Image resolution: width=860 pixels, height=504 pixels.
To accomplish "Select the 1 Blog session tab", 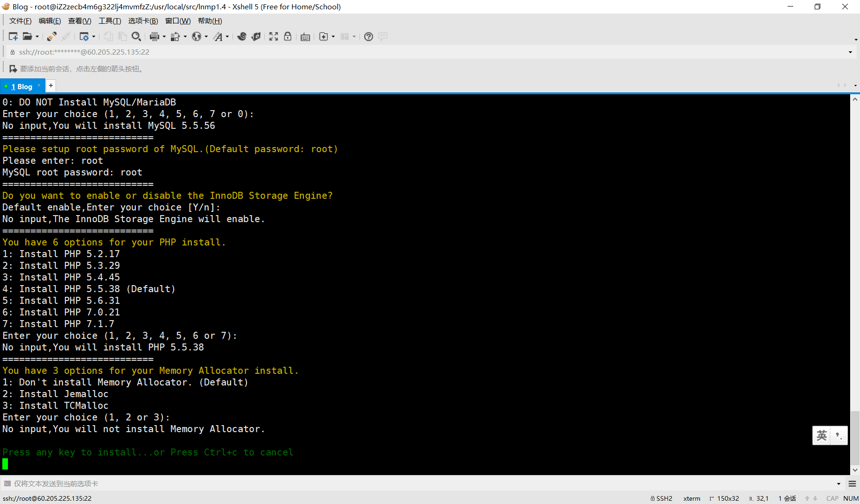I will [x=21, y=86].
